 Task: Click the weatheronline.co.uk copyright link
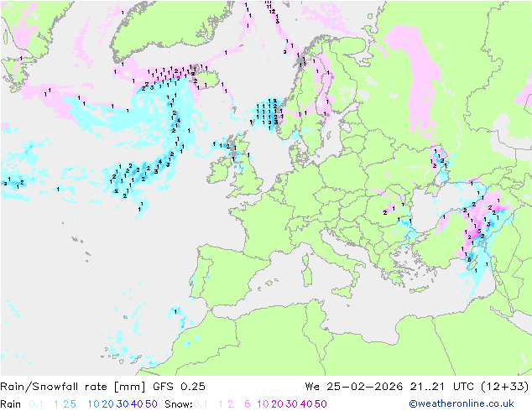tap(461, 403)
